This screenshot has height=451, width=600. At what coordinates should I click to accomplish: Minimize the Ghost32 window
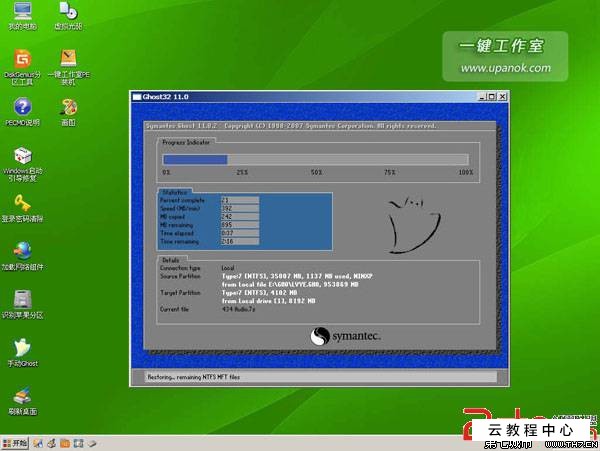(x=481, y=96)
